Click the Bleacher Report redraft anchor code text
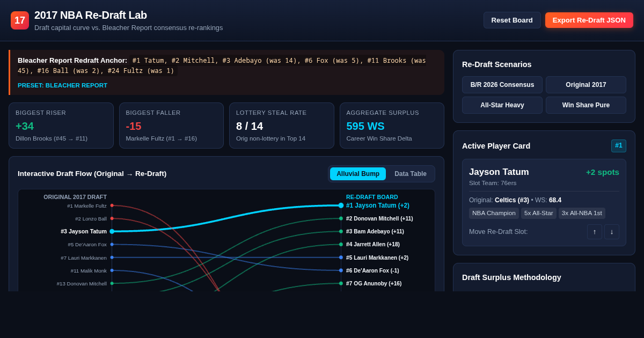 point(222,65)
